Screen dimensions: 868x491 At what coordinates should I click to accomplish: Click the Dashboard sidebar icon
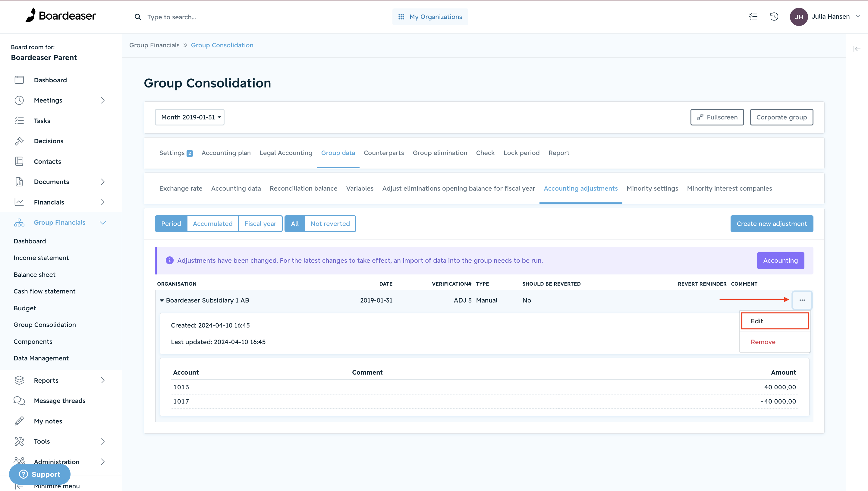[19, 80]
